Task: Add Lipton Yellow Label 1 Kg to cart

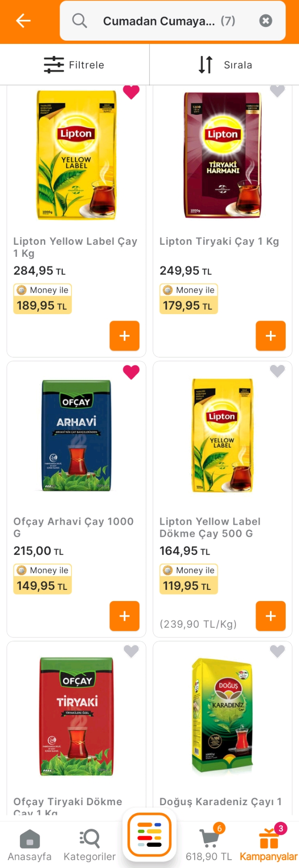Action: 125,336
